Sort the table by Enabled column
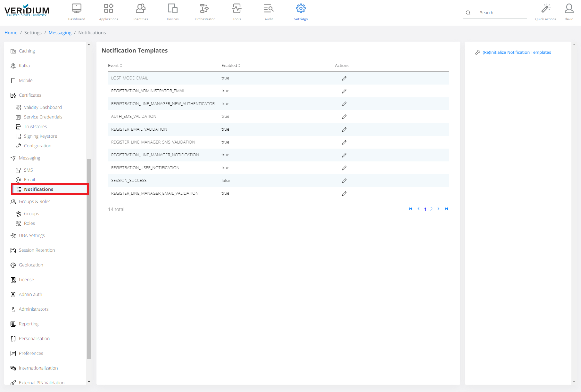Viewport: 581px width, 392px height. coord(231,65)
